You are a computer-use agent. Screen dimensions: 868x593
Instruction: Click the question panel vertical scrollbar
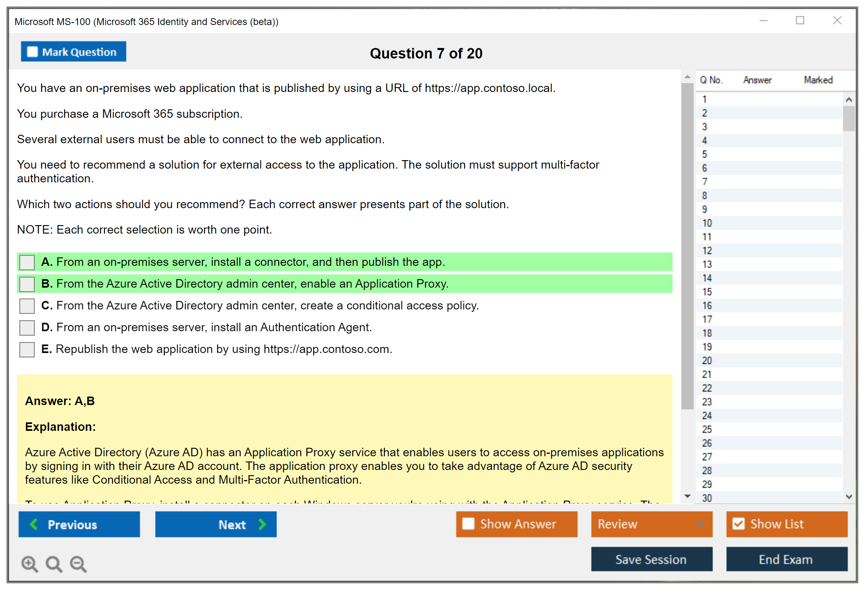(687, 246)
